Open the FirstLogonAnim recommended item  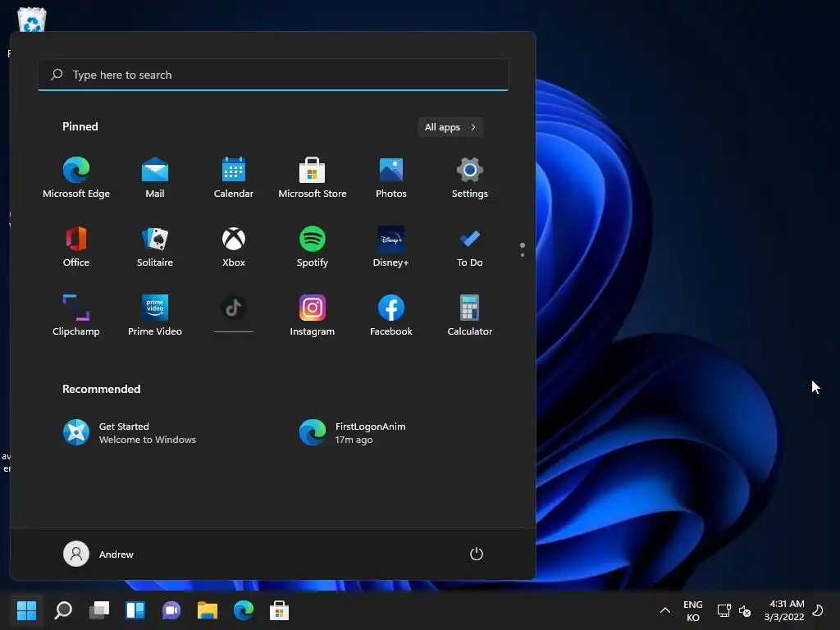(352, 433)
